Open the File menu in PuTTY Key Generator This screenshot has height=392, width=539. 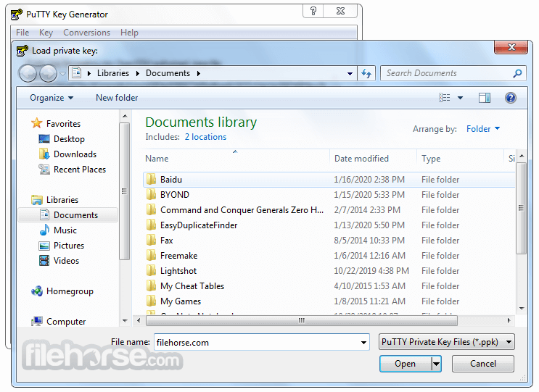pos(22,33)
